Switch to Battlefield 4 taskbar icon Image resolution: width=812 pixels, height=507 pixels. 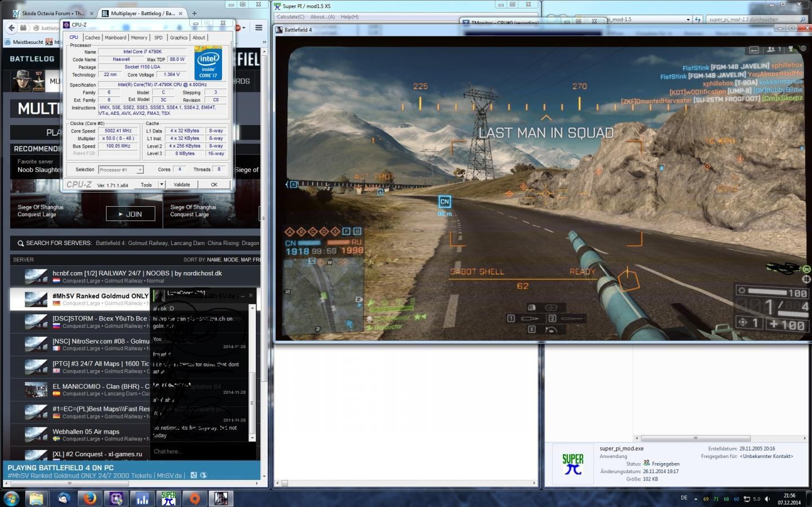(x=221, y=499)
